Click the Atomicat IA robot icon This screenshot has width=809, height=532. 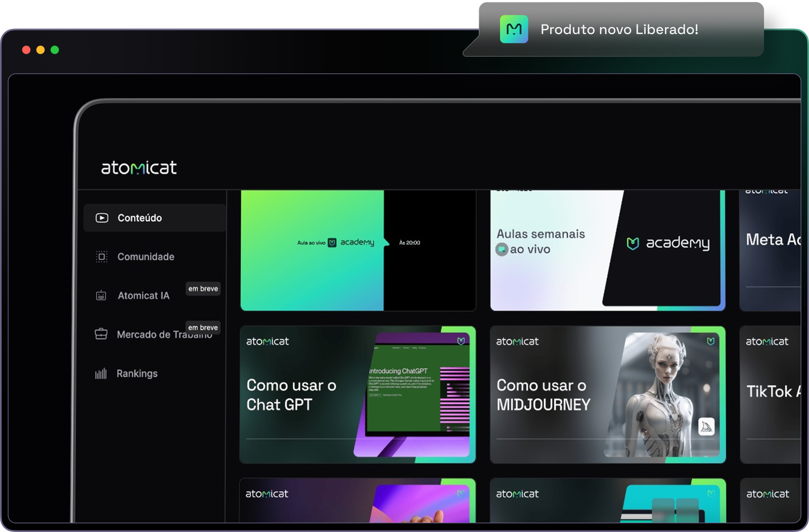[x=101, y=296]
